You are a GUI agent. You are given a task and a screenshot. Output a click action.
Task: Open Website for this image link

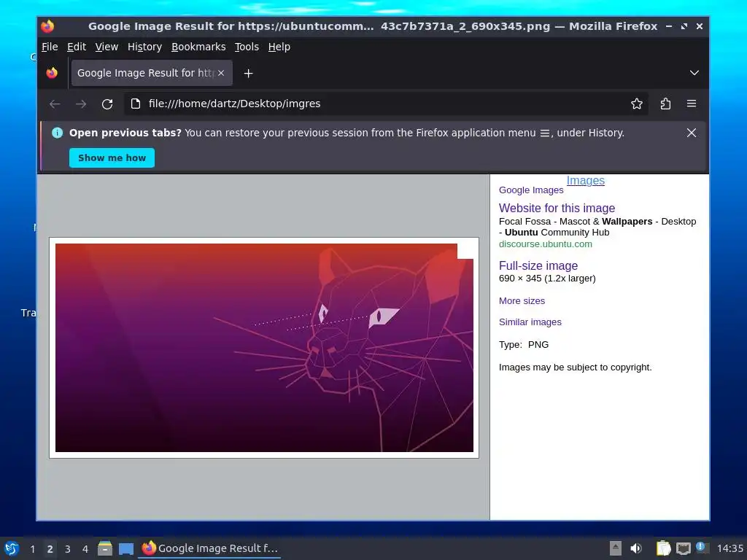pyautogui.click(x=557, y=208)
